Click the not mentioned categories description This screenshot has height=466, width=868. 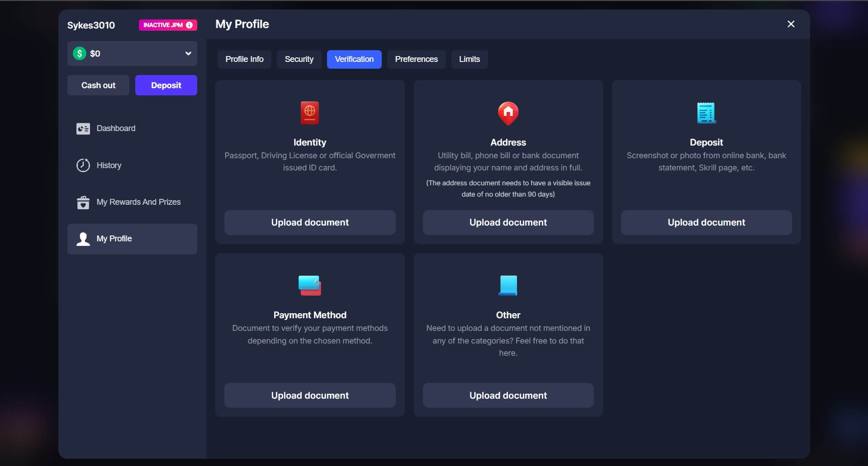pyautogui.click(x=508, y=340)
